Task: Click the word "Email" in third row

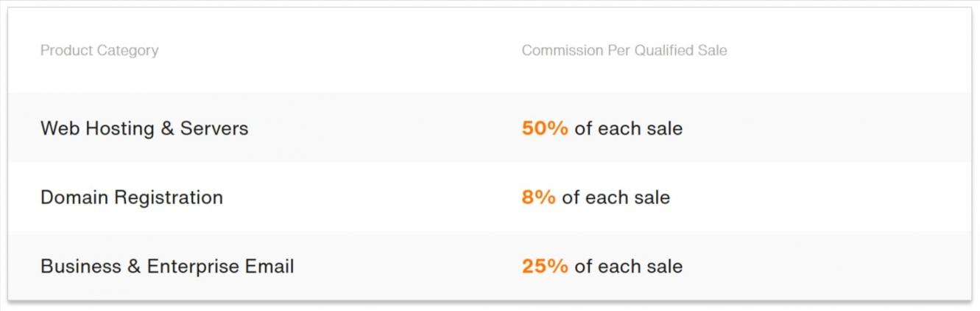Action: [272, 266]
